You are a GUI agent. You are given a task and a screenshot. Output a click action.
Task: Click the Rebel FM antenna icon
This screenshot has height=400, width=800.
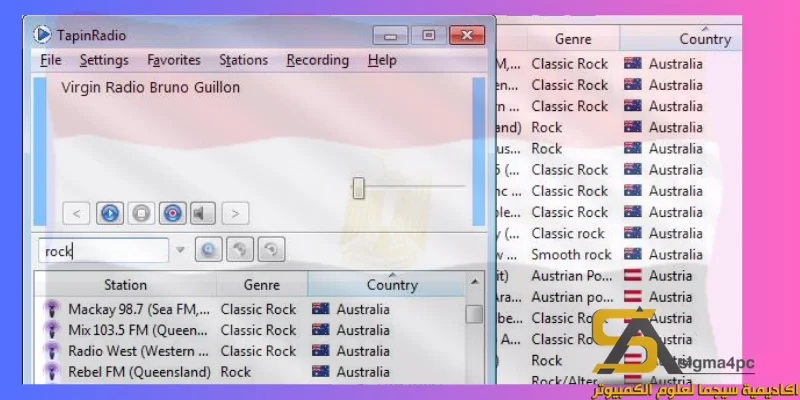pos(52,372)
